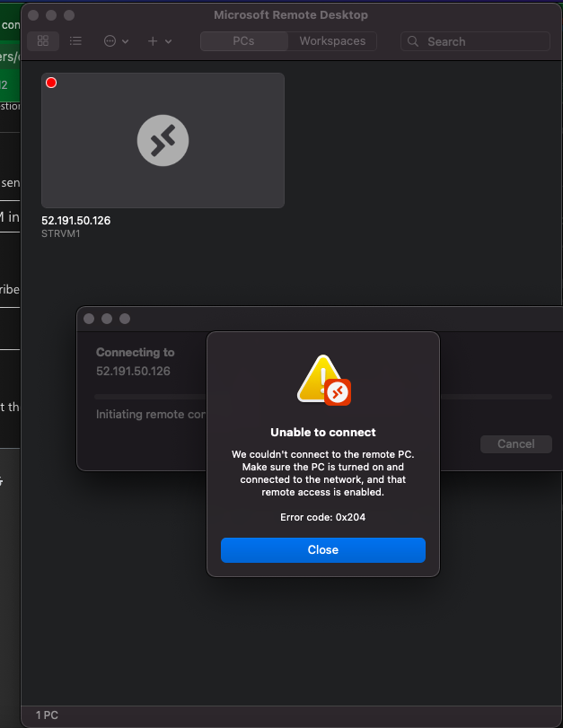Viewport: 563px width, 728px height.
Task: Click the Search field
Action: coord(475,41)
